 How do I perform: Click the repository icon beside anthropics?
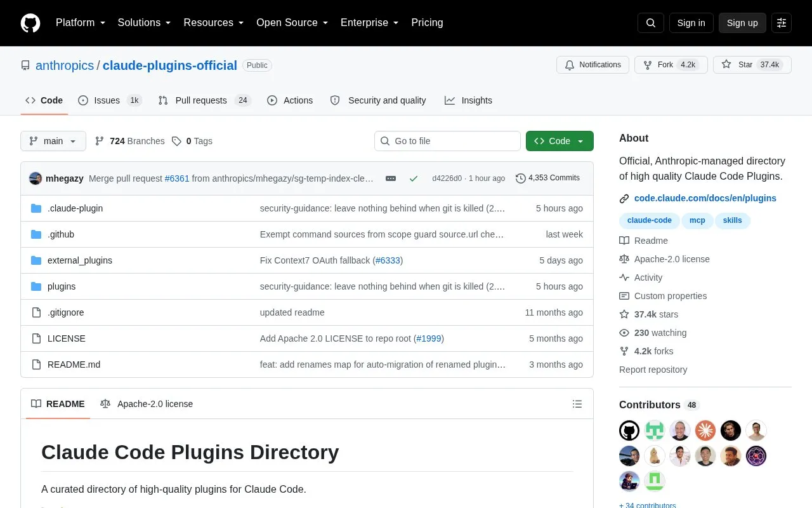[x=25, y=65]
